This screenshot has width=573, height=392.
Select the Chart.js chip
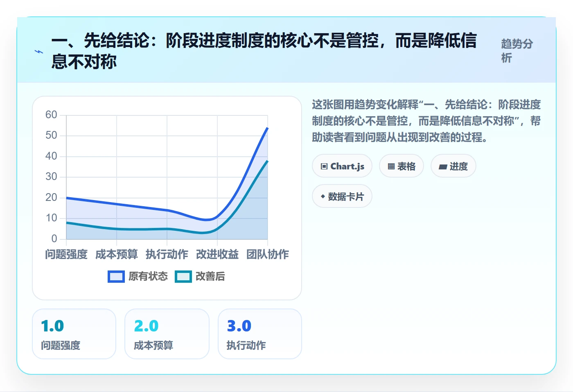click(342, 166)
